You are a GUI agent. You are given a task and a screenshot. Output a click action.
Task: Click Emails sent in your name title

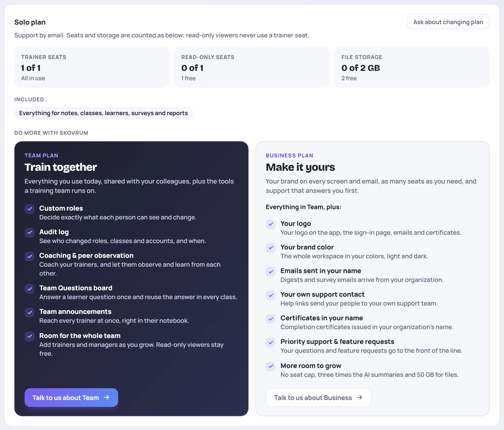coord(321,271)
